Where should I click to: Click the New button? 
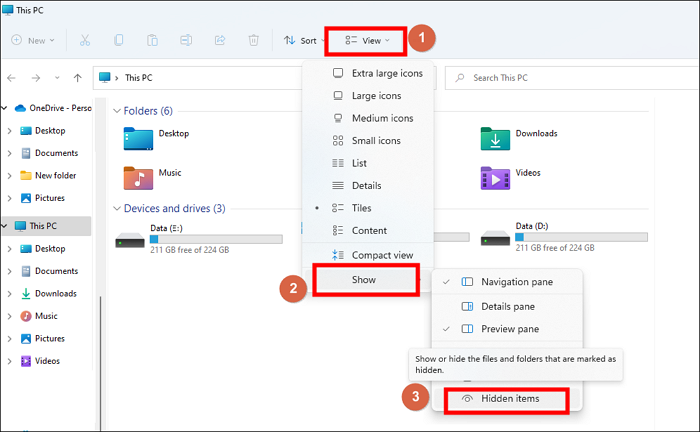(34, 40)
